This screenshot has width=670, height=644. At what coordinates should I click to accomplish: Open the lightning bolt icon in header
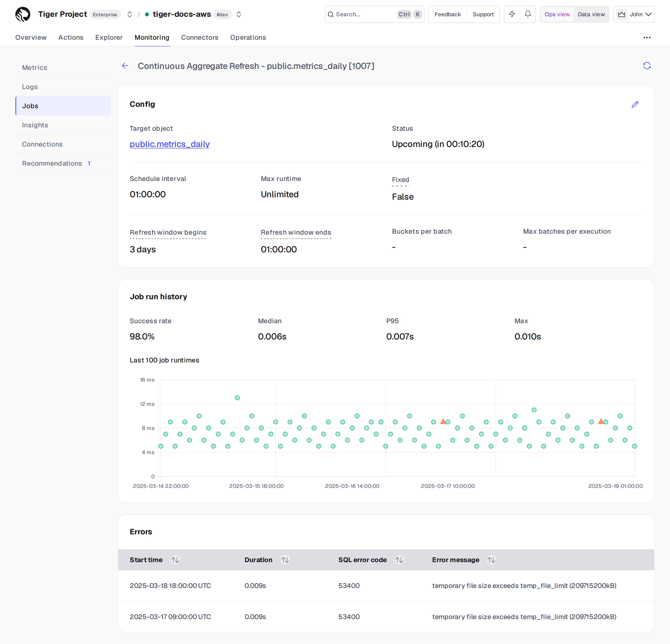point(512,14)
